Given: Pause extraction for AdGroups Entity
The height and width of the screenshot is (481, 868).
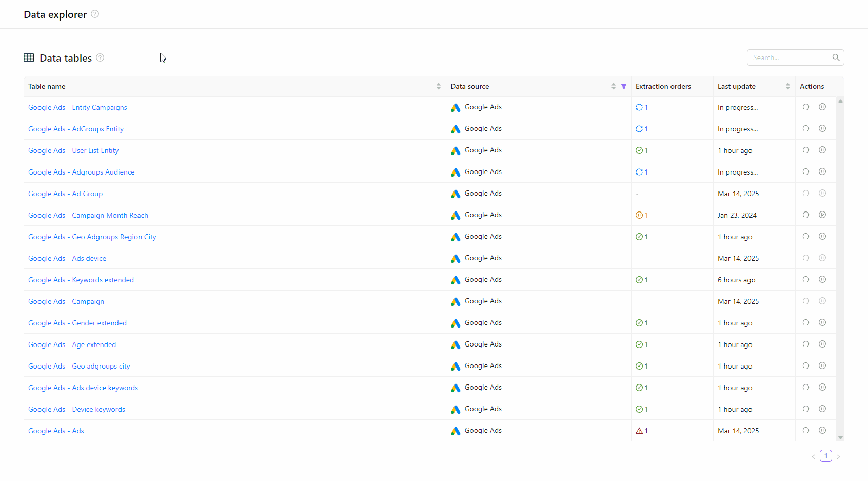Looking at the screenshot, I should coord(822,129).
